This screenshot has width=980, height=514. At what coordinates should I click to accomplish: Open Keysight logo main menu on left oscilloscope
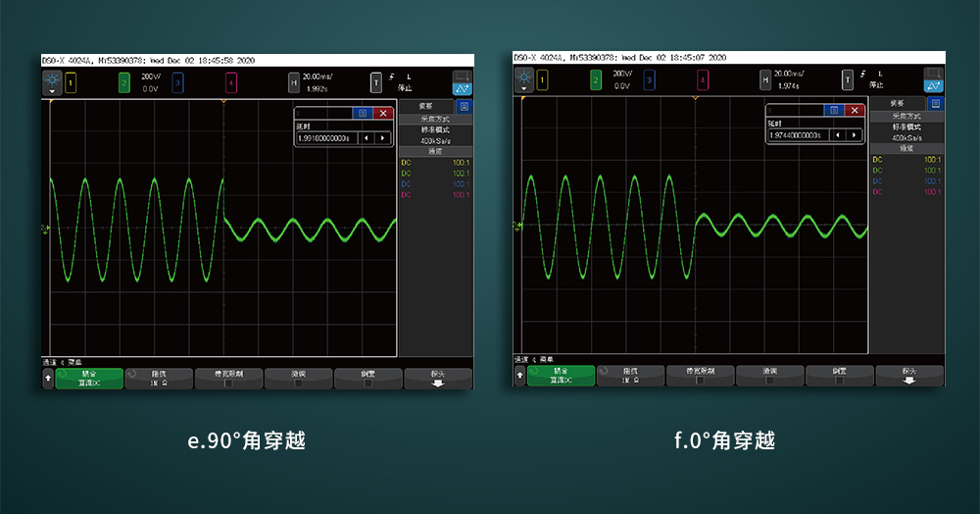[51, 80]
